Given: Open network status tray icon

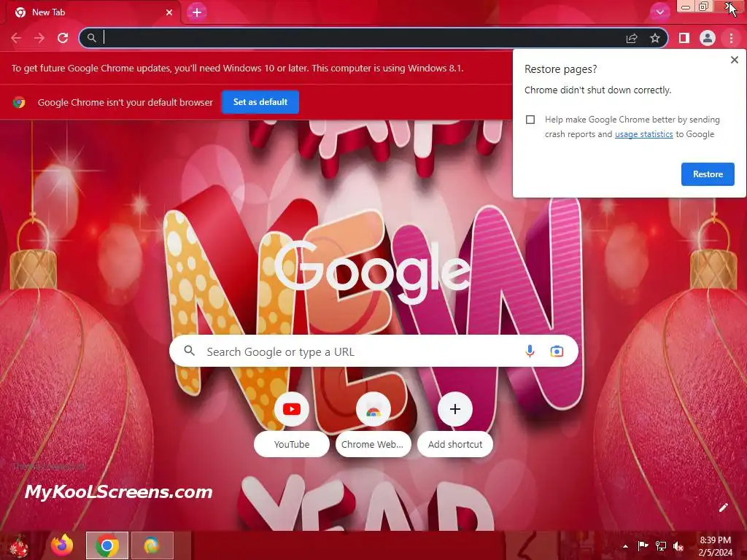Looking at the screenshot, I should (x=661, y=546).
